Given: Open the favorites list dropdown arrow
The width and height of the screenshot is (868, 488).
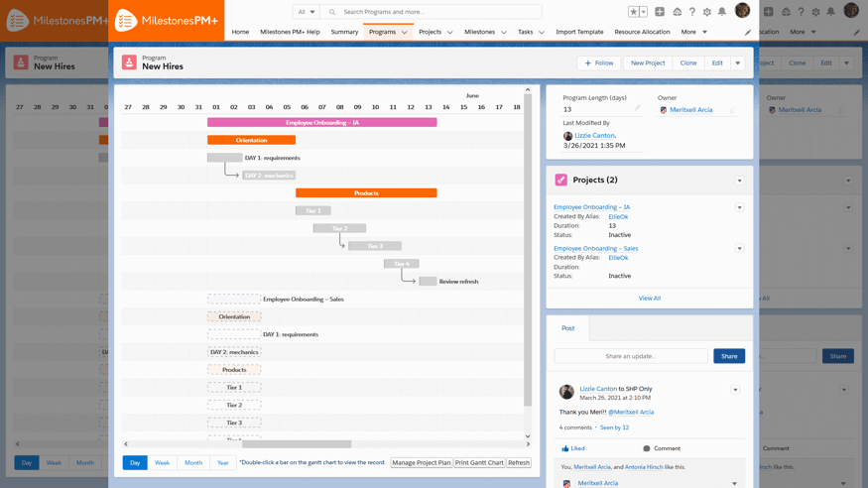Looking at the screenshot, I should 643,12.
